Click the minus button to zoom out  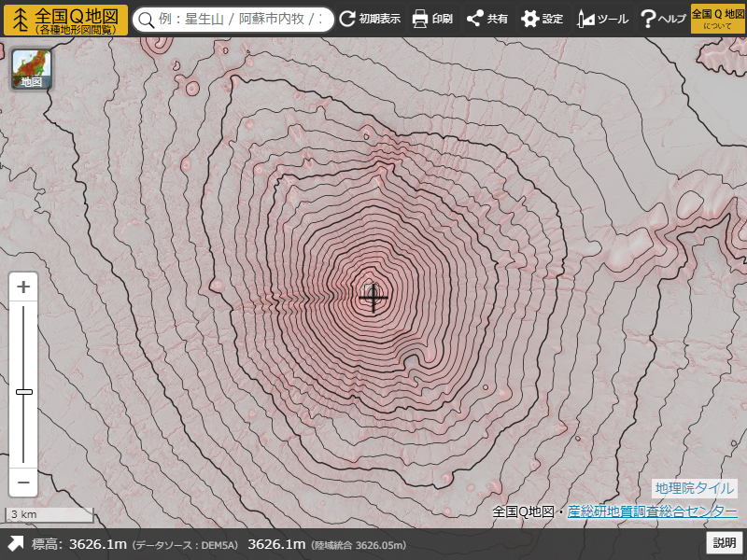[21, 483]
